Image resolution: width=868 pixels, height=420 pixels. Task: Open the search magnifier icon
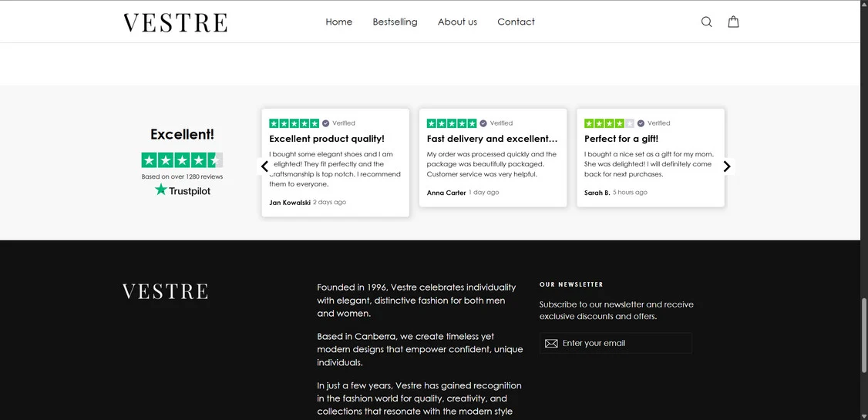[x=706, y=22]
